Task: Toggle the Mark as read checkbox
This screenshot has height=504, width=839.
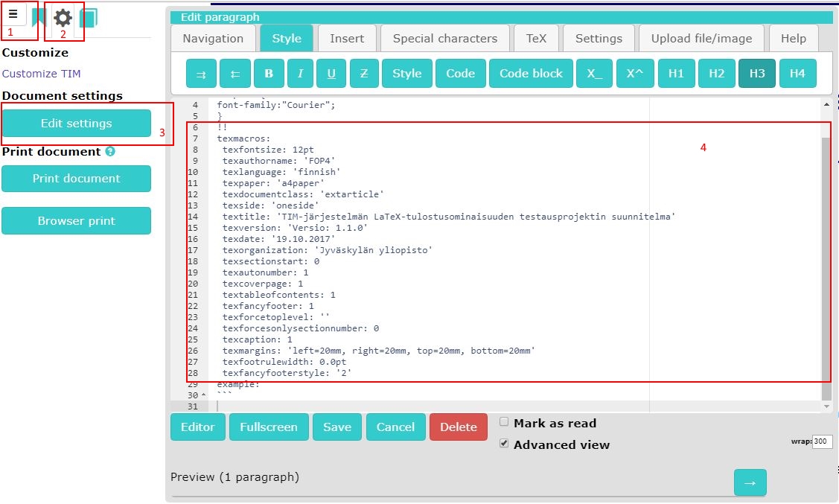Action: [504, 421]
